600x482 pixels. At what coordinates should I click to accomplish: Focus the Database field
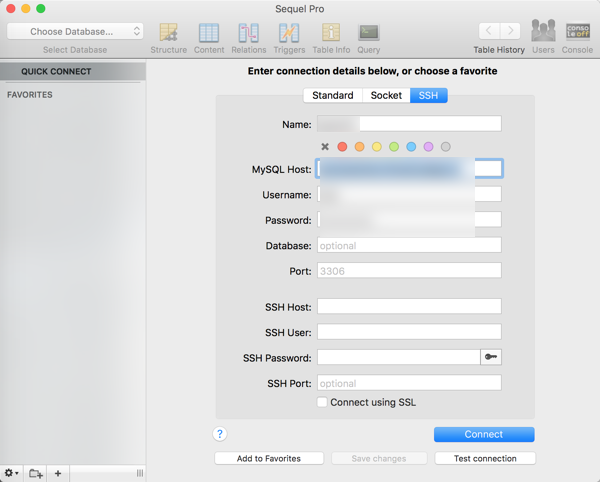(x=409, y=245)
